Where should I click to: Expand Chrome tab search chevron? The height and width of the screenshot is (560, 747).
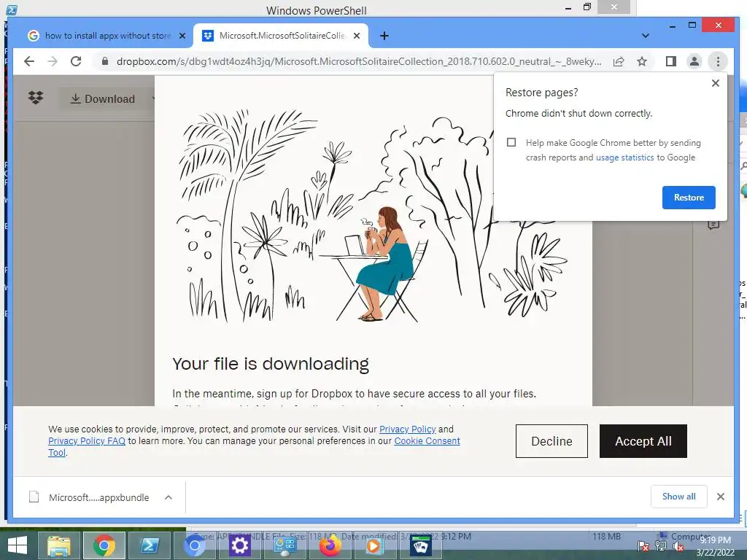click(x=645, y=36)
